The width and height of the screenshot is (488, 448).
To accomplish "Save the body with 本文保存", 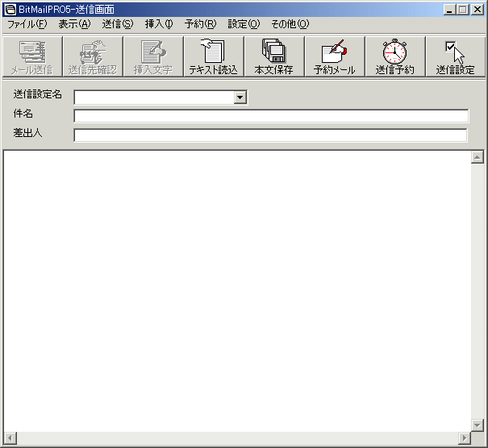I will click(274, 56).
